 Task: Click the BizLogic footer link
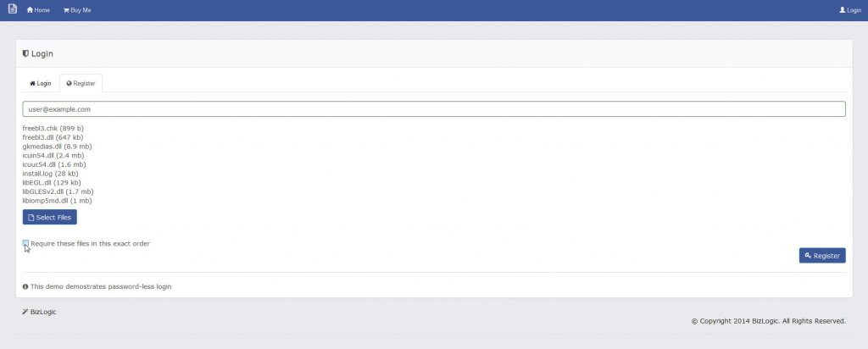43,312
